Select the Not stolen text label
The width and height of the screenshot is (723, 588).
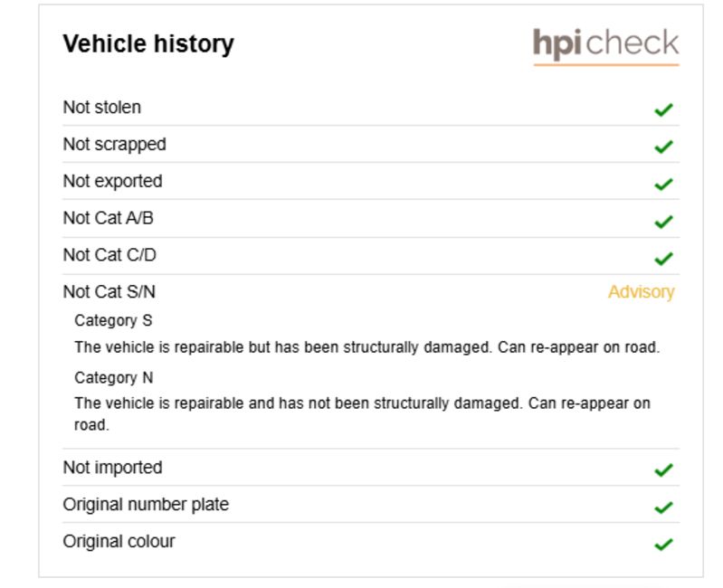(x=102, y=108)
